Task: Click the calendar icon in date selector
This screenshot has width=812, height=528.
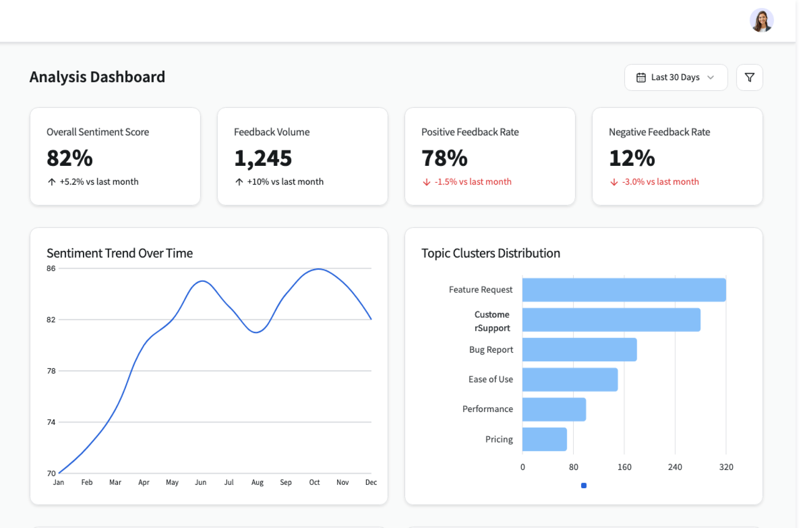Action: (x=641, y=77)
